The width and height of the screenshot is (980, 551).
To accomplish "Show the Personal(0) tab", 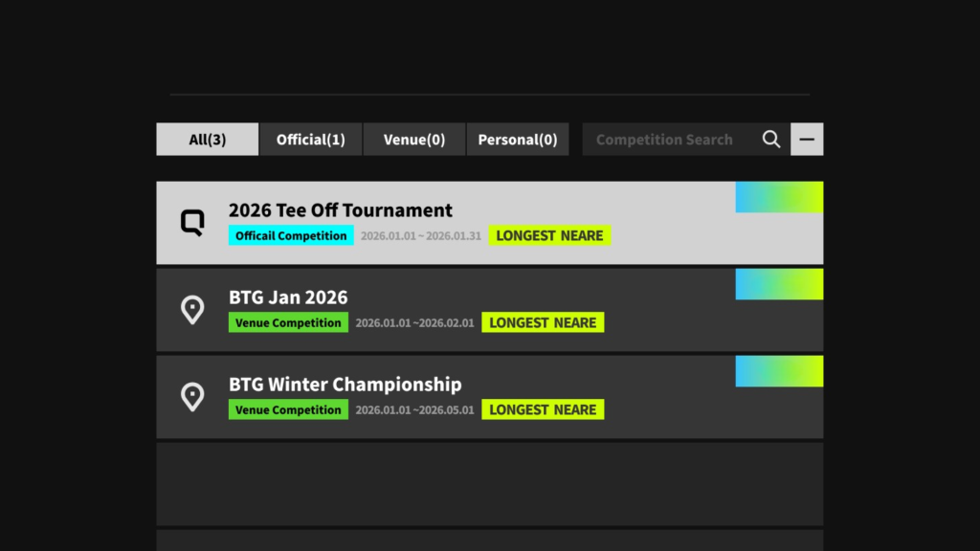I will [x=518, y=140].
